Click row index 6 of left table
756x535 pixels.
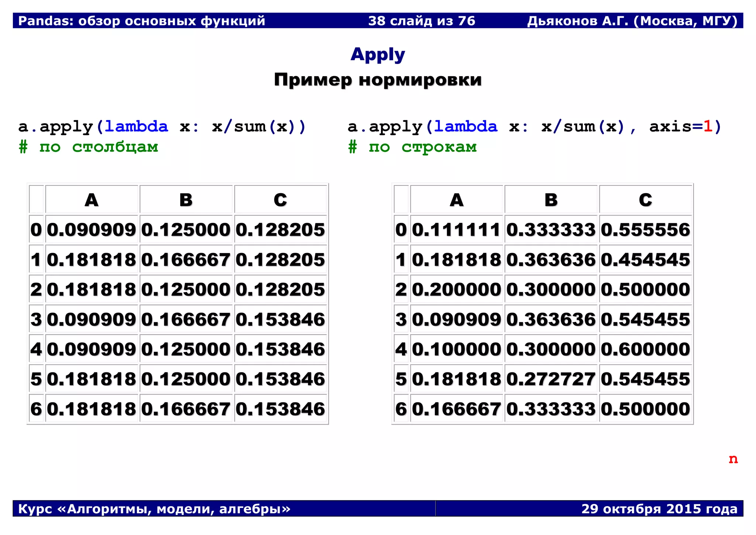click(x=36, y=409)
